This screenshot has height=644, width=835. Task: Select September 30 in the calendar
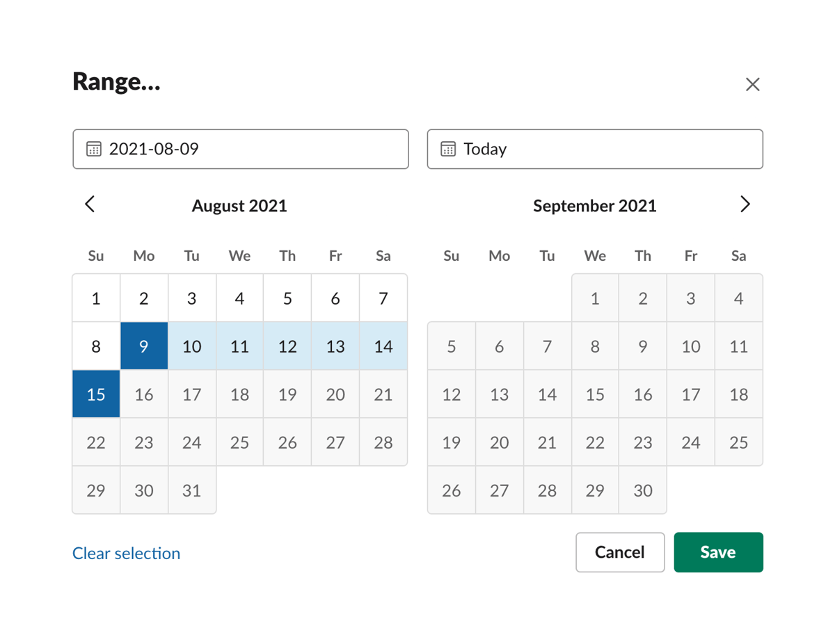tap(643, 490)
